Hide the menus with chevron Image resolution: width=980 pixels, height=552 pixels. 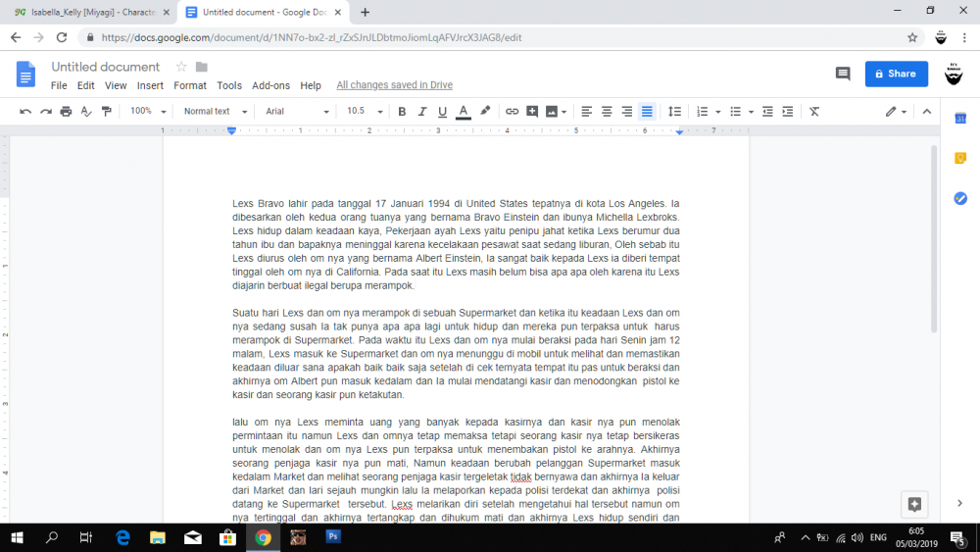pyautogui.click(x=927, y=111)
